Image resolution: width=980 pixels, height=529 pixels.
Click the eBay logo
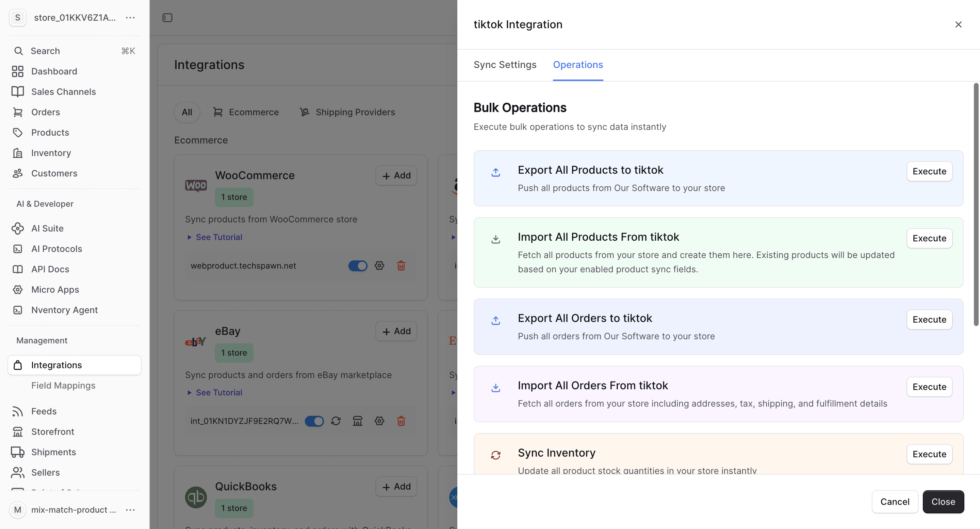click(196, 342)
